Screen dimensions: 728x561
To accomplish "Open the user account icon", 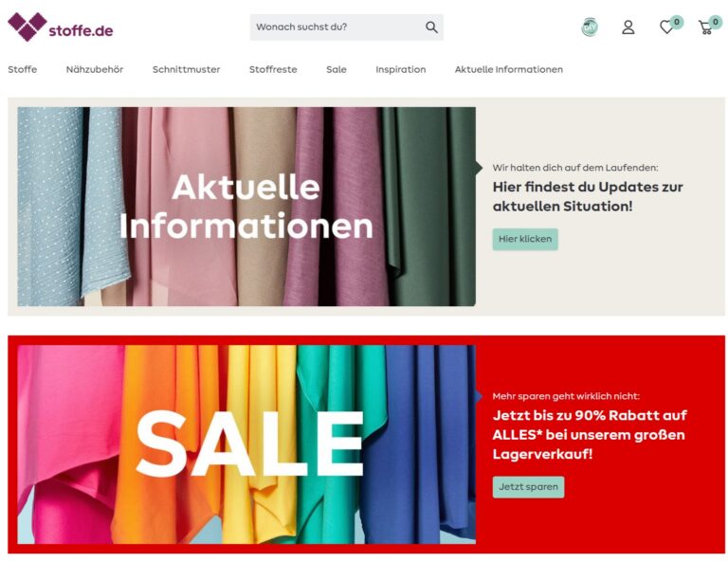I will pos(628,27).
